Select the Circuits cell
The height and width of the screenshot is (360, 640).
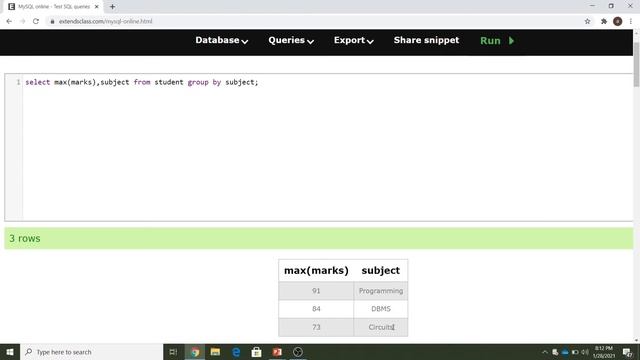pos(381,327)
